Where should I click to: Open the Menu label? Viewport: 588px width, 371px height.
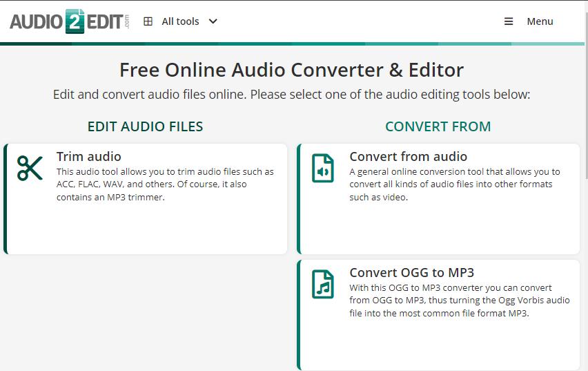[x=540, y=21]
